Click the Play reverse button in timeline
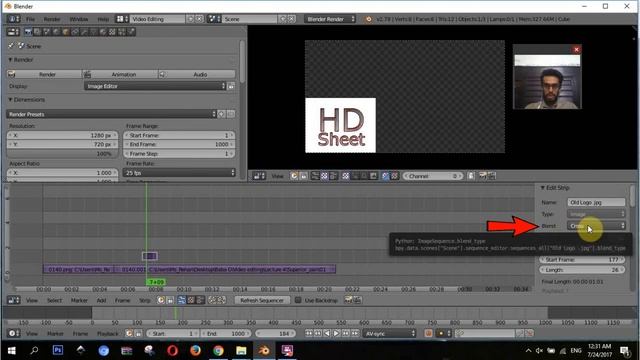 [327, 333]
